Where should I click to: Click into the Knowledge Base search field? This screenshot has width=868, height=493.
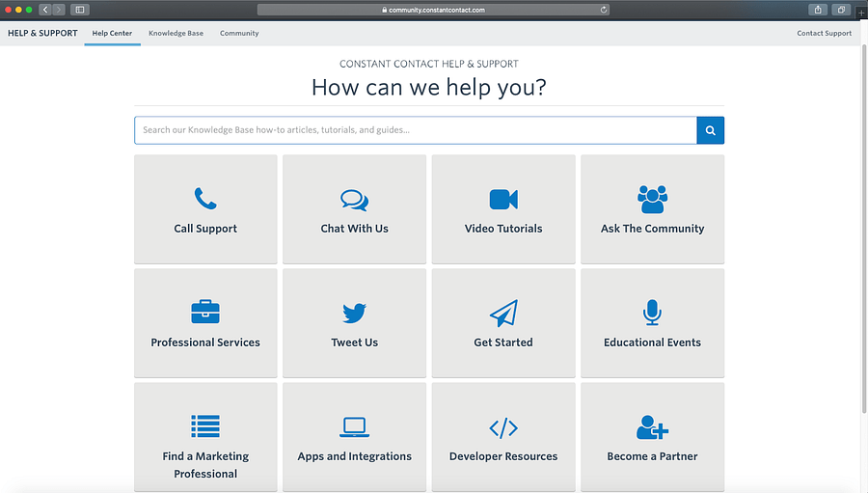click(x=415, y=130)
